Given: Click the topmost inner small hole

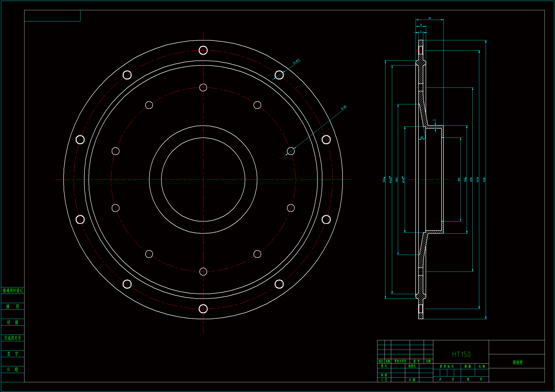Looking at the screenshot, I should (x=203, y=88).
